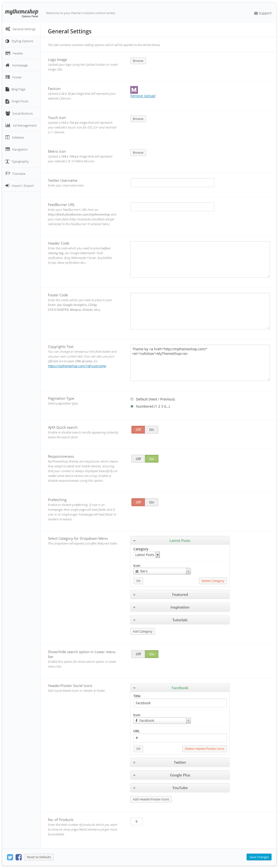Screen dimensions: 278x868
Task: Click the Styling Options half-circle icon
Action: [x=7, y=41]
